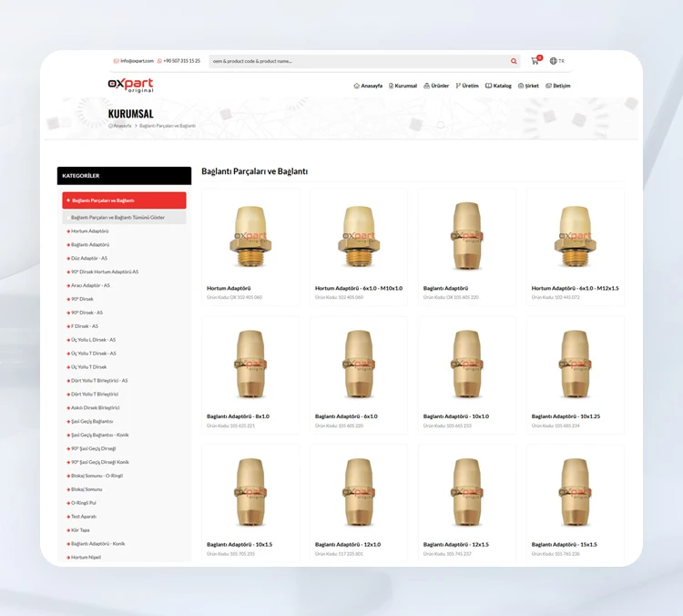Click the Bağlantı Adaptörü - 15x1.5 product image

pos(575,492)
